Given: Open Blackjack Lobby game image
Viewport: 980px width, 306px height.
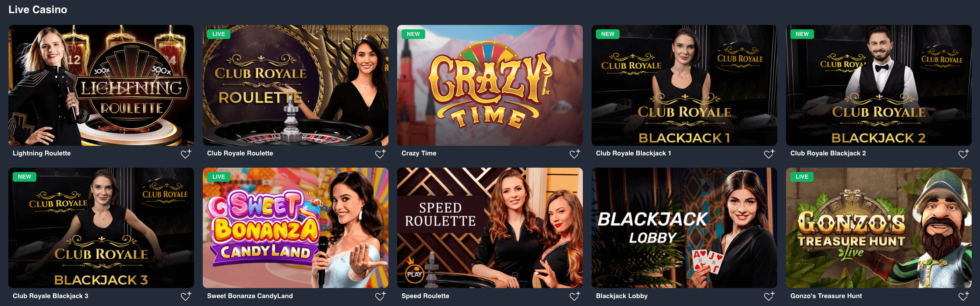Looking at the screenshot, I should (684, 228).
